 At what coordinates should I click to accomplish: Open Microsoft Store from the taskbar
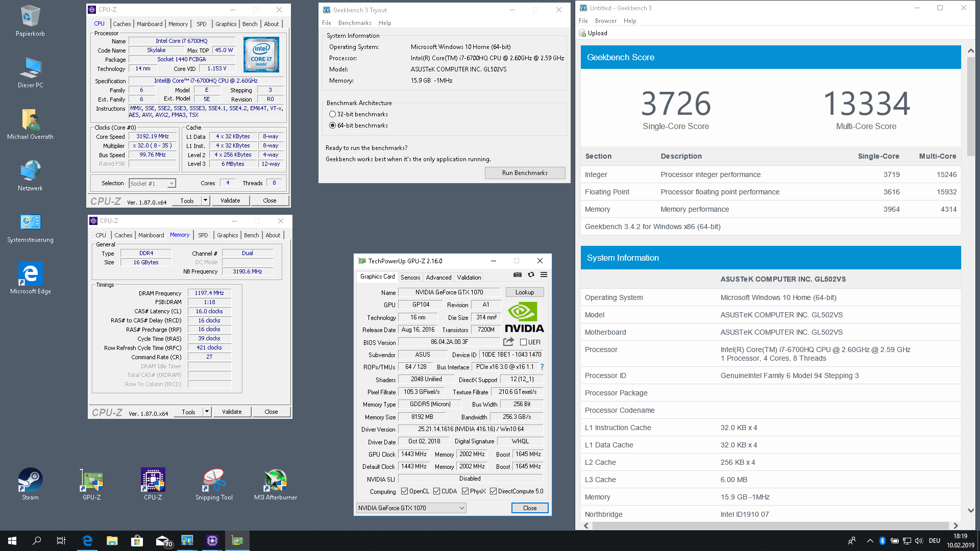(x=137, y=541)
